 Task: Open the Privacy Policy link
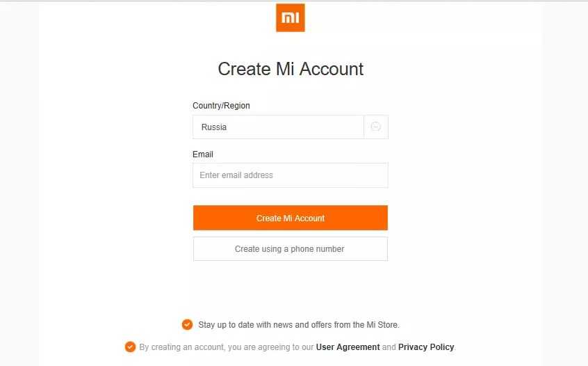[x=426, y=347]
